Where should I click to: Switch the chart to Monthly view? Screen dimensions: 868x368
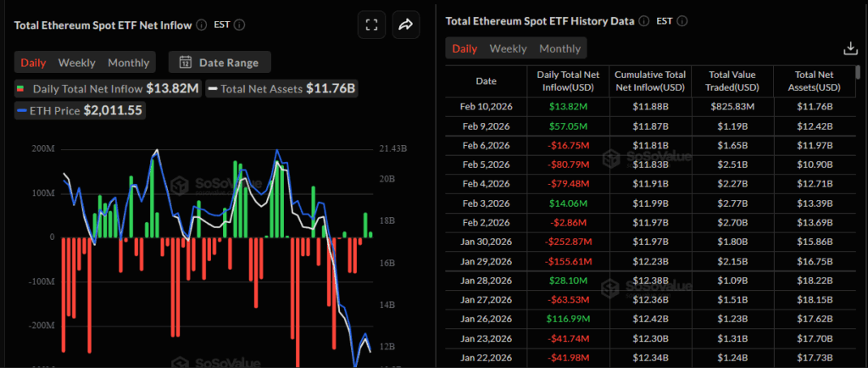click(x=128, y=62)
